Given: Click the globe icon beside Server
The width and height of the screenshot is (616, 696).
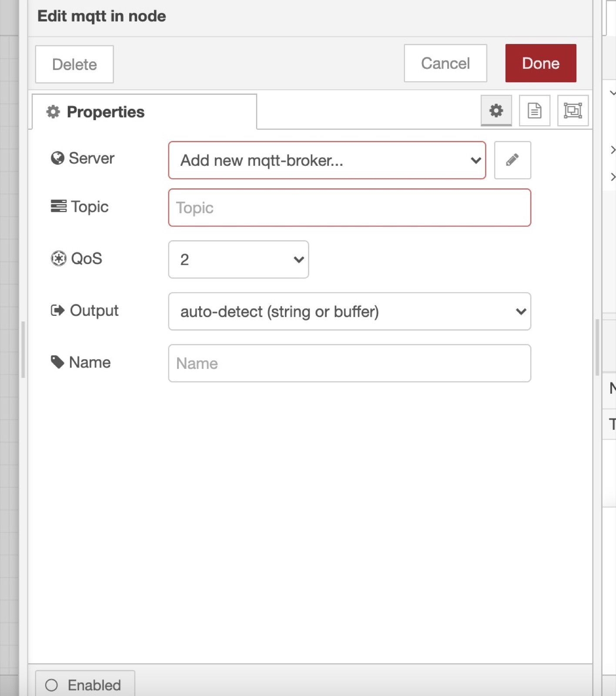Looking at the screenshot, I should (57, 158).
